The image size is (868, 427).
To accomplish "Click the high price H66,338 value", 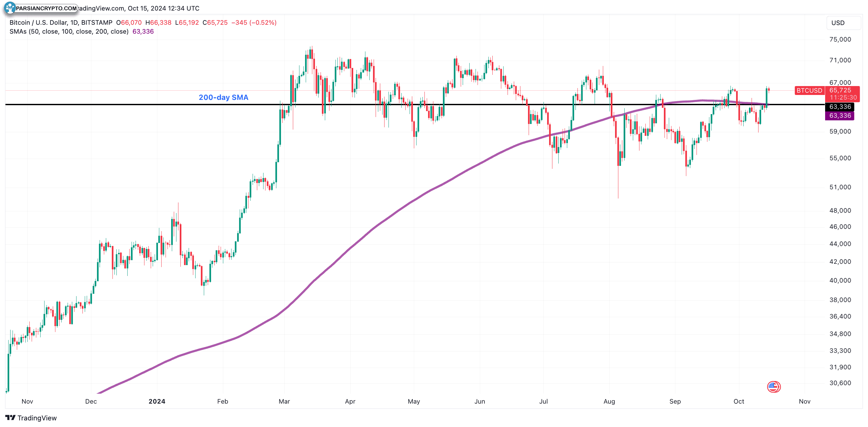I will [158, 22].
